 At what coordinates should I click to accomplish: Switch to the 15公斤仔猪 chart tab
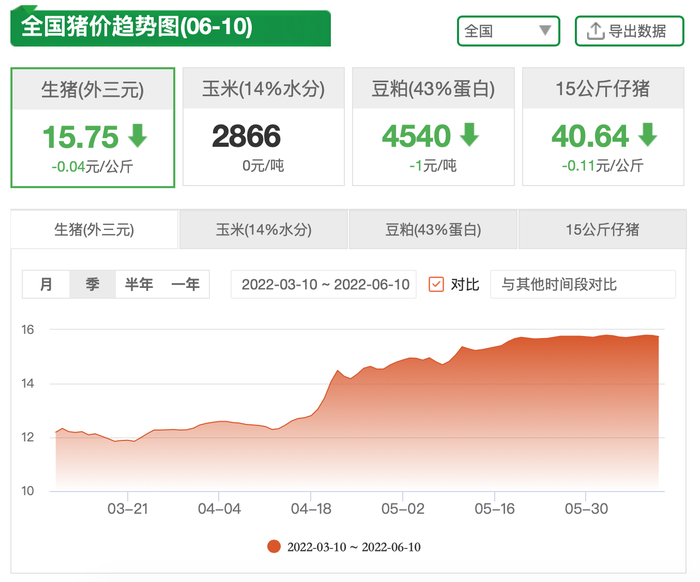click(602, 230)
